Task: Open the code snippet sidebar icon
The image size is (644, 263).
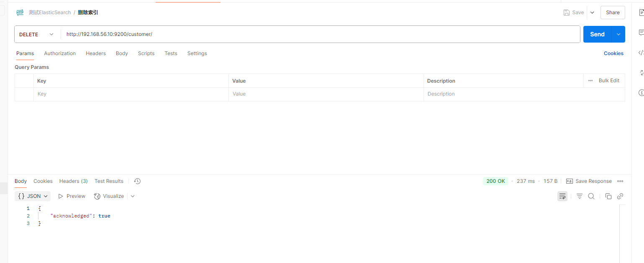Action: click(x=641, y=53)
